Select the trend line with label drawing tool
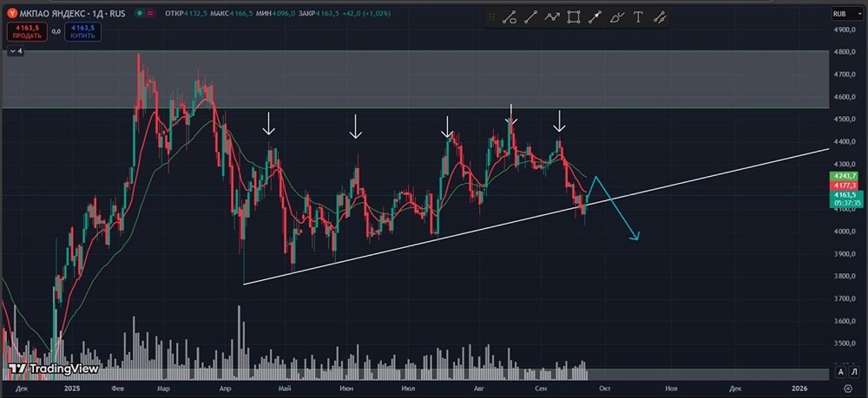 pyautogui.click(x=509, y=17)
